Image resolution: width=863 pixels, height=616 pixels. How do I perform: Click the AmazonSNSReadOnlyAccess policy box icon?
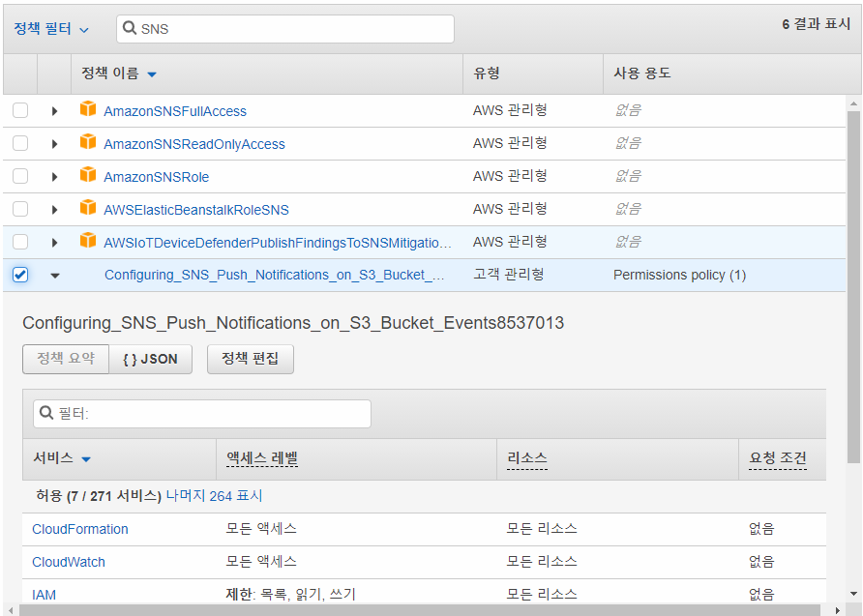pyautogui.click(x=88, y=142)
